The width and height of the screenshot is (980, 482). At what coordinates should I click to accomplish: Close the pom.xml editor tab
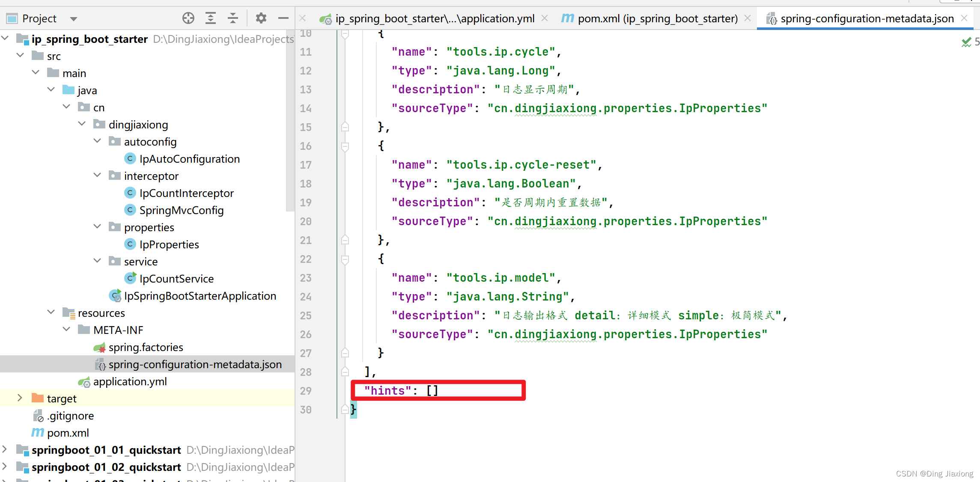pos(748,18)
